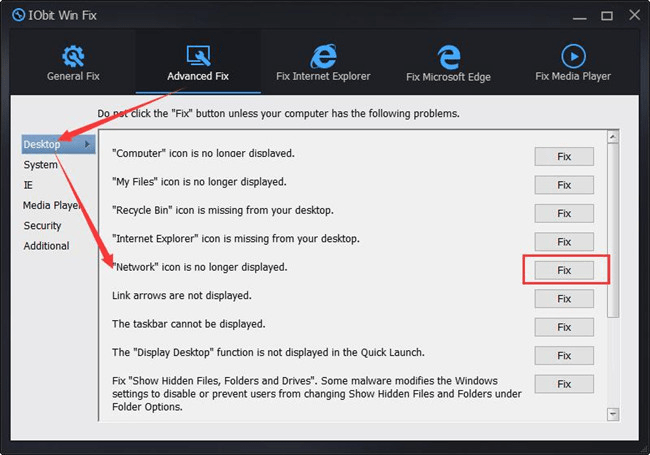Fix the missing "My Files" icon problem
Image resolution: width=650 pixels, height=455 pixels.
click(564, 185)
